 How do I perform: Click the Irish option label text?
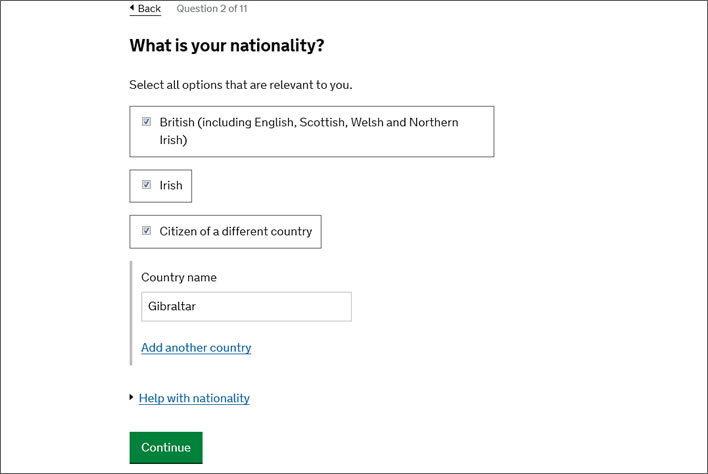[x=171, y=185]
